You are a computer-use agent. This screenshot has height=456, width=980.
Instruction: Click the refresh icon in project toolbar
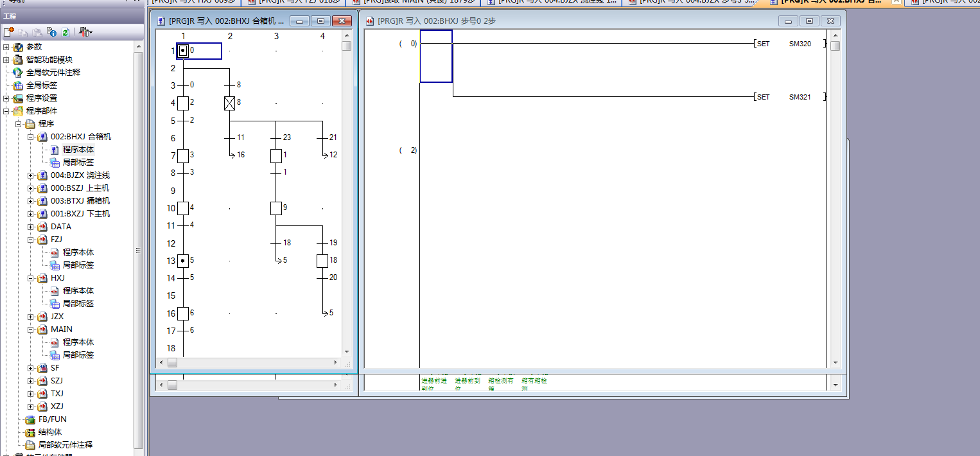(65, 32)
